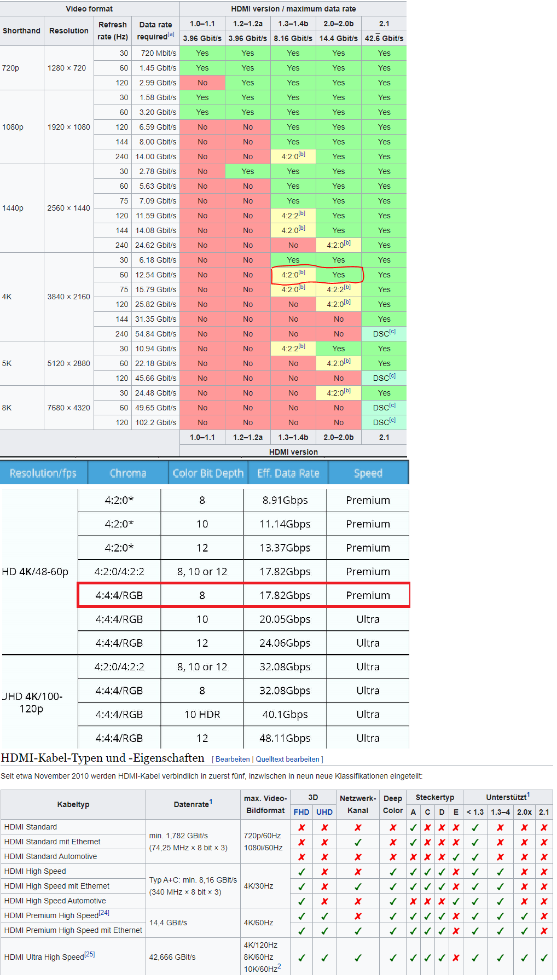The width and height of the screenshot is (557, 980).
Task: Click the Deep Color check mark in HDMI High Speed row
Action: [393, 872]
